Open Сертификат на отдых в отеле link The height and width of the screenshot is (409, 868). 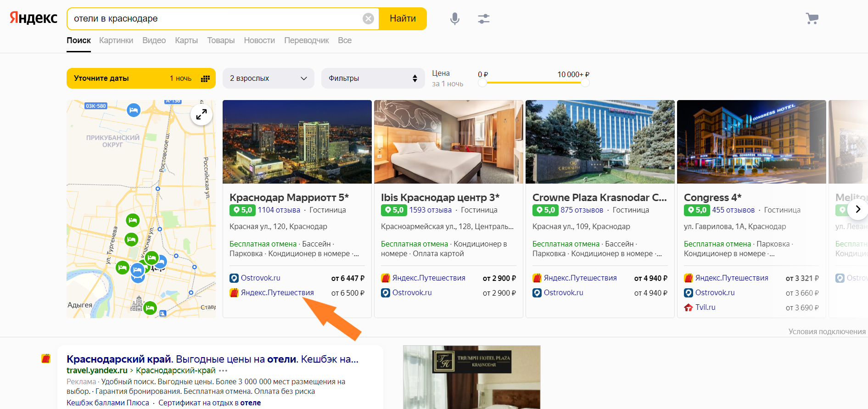(210, 403)
